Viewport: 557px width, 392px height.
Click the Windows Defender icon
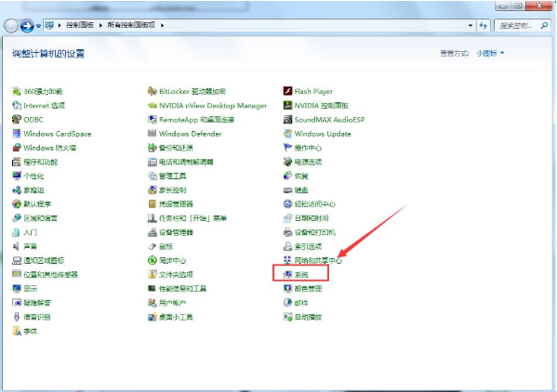[x=153, y=134]
